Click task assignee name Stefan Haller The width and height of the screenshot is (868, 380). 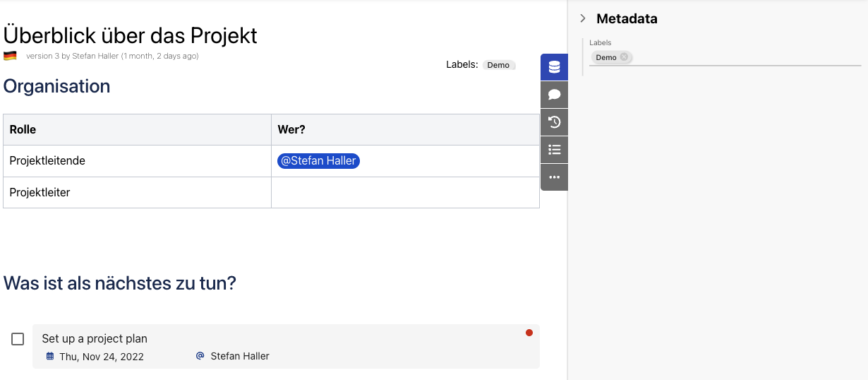point(240,356)
